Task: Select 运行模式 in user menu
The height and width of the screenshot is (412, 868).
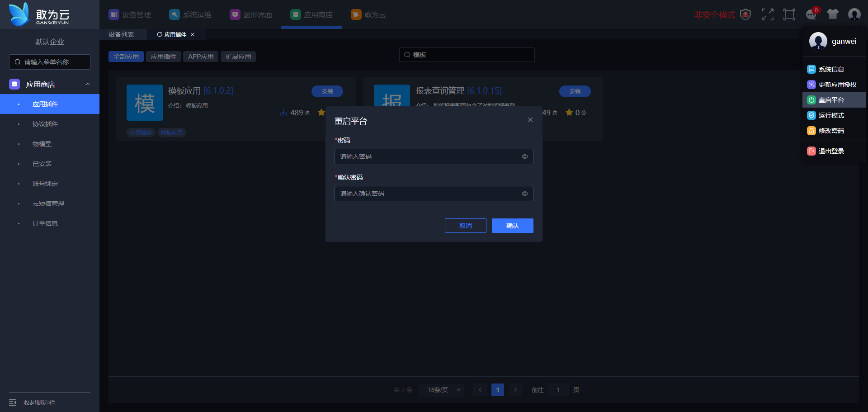Action: coord(834,115)
